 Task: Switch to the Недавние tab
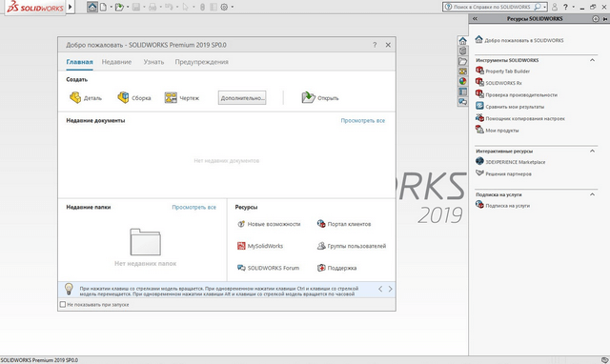coord(116,62)
